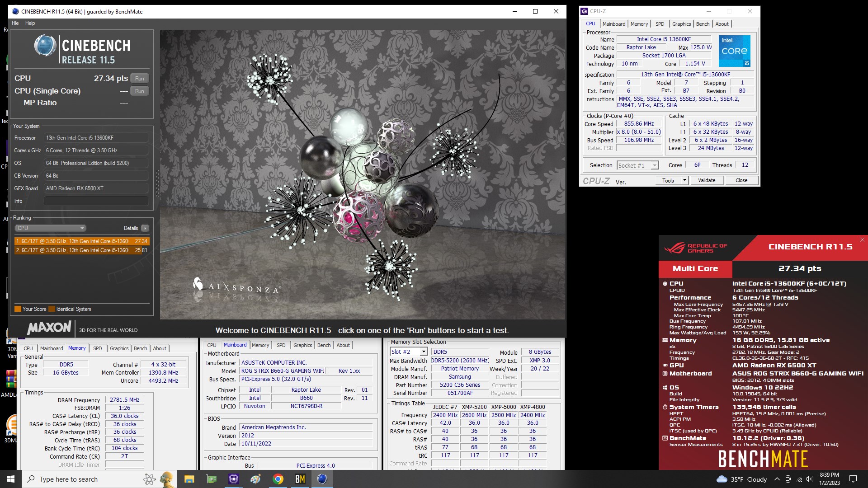The height and width of the screenshot is (488, 868).
Task: Open the File menu in Cinebench
Action: click(15, 23)
